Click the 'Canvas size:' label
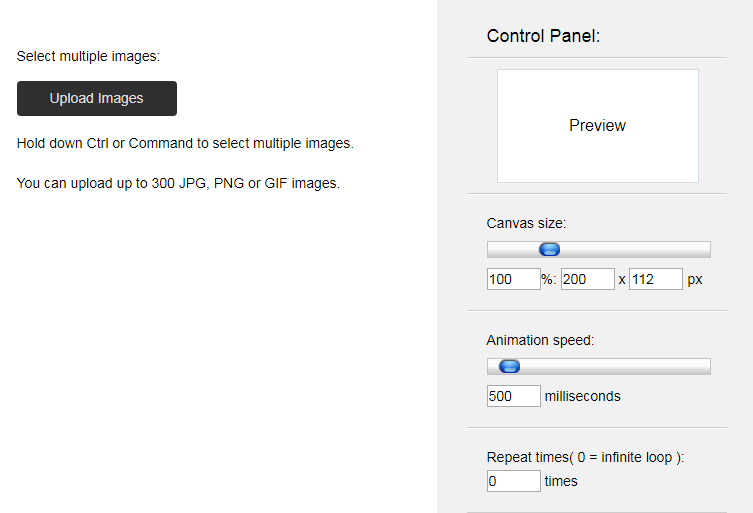 (x=526, y=223)
